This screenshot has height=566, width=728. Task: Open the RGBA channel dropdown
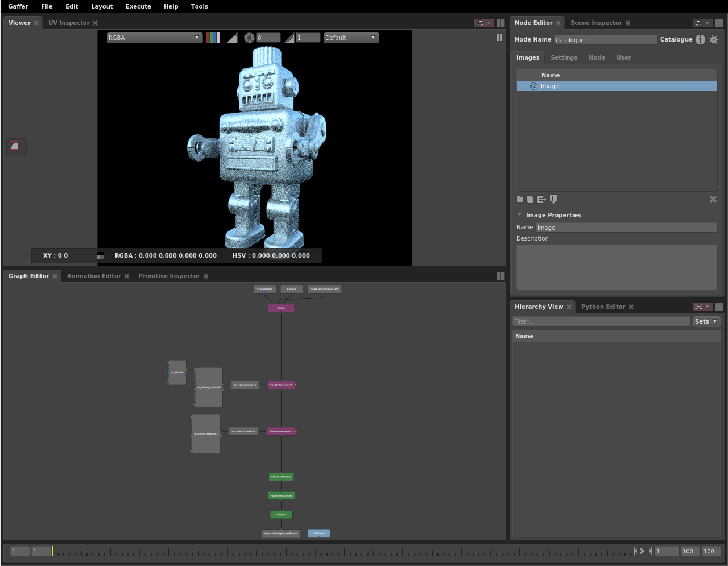coord(154,38)
